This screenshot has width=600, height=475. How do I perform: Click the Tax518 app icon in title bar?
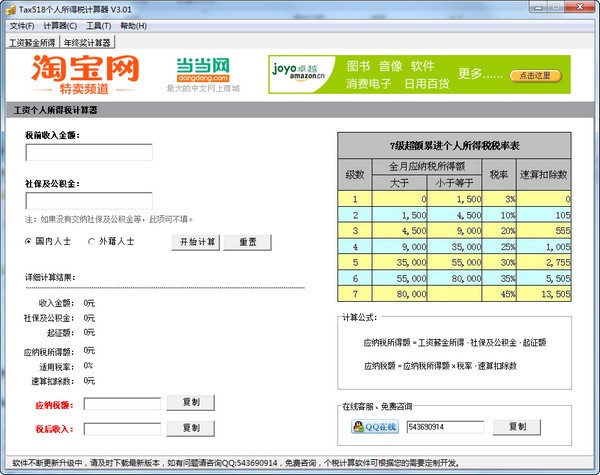pyautogui.click(x=11, y=10)
